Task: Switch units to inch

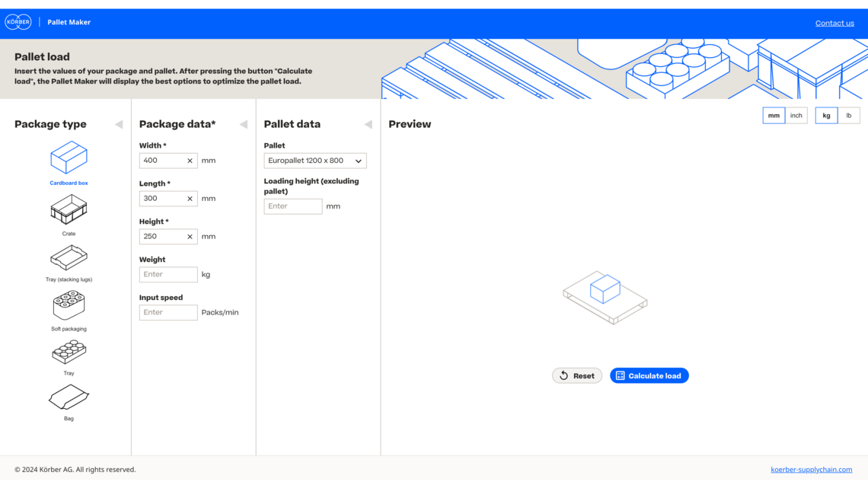Action: [796, 116]
